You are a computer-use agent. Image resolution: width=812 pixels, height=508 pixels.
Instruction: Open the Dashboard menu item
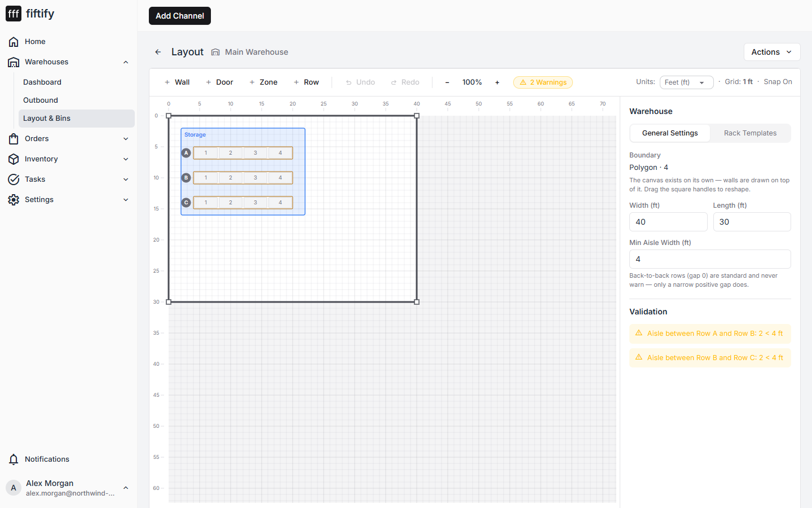click(77, 82)
